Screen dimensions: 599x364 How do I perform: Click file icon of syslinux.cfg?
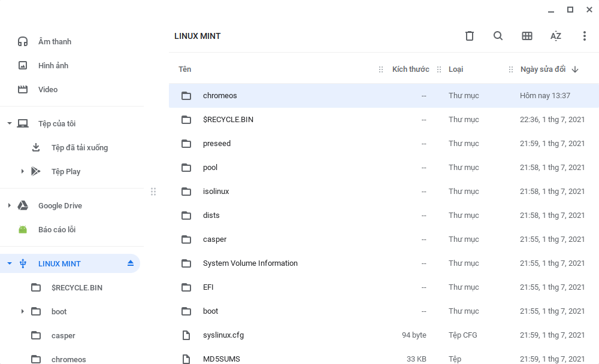tap(186, 335)
